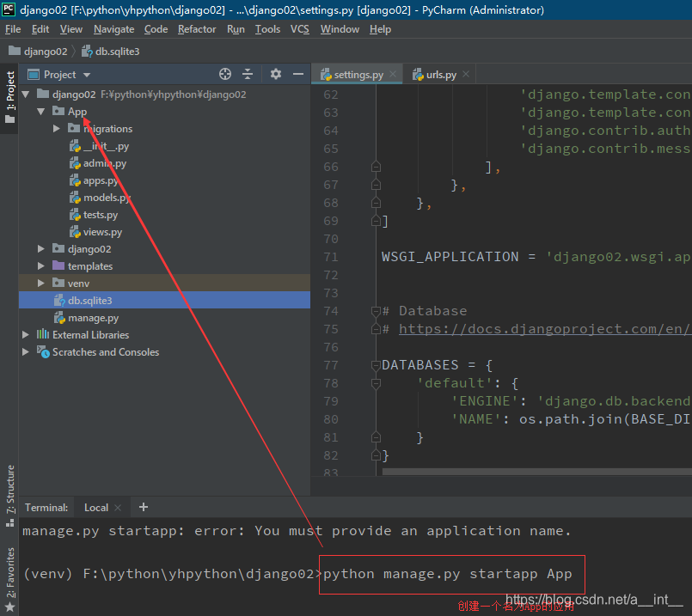Toggle fold end marker at line 66
This screenshot has width=692, height=616.
pyautogui.click(x=376, y=166)
